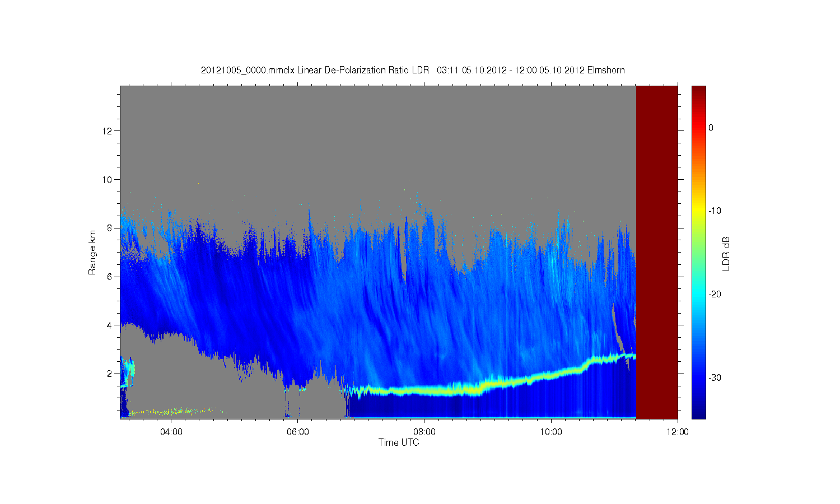Click the dark blue bottom of colorbar
Image resolution: width=840 pixels, height=504 pixels.
click(x=699, y=412)
